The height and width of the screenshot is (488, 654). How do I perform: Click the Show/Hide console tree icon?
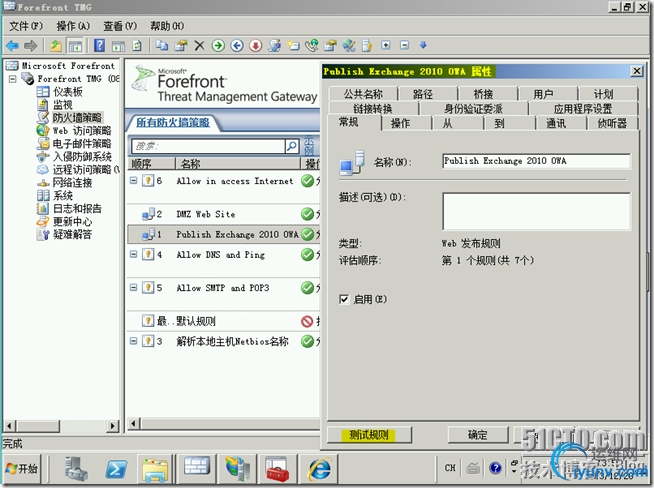coord(75,45)
